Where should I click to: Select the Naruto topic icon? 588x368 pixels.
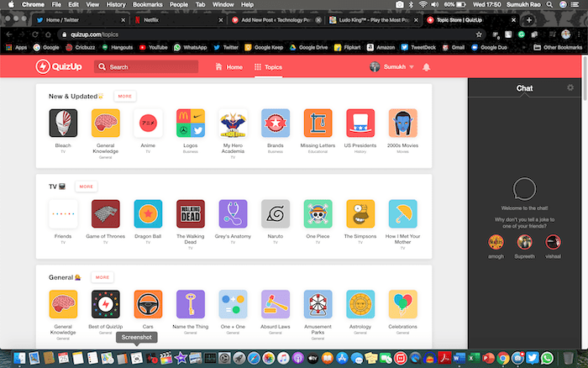276,213
